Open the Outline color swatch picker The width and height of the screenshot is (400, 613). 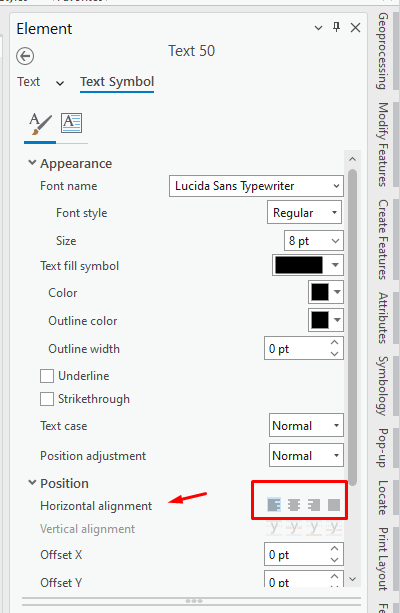pyautogui.click(x=326, y=320)
